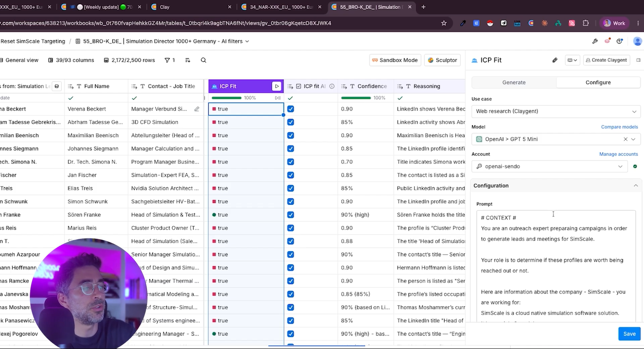Image resolution: width=644 pixels, height=349 pixels.
Task: Open the sort rows icon in toolbar
Action: 188,60
